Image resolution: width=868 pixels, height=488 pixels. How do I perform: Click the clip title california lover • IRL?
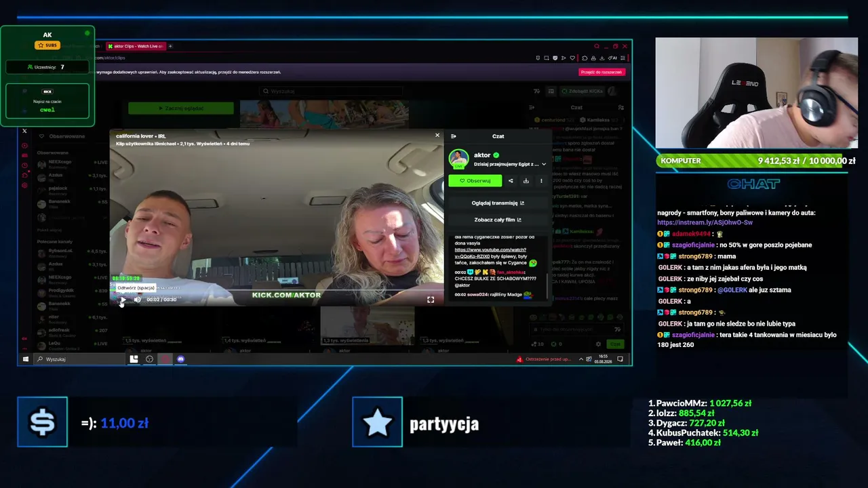coord(140,136)
